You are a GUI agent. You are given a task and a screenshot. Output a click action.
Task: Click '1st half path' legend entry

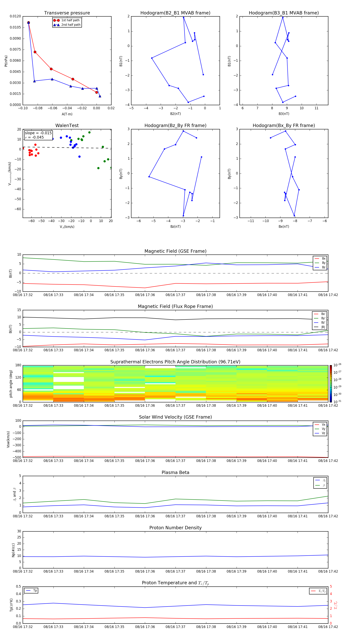67,20
